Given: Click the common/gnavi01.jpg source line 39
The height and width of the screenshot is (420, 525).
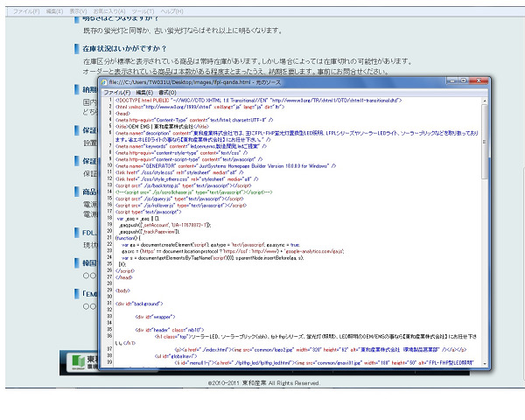Looking at the screenshot, I should [324, 363].
